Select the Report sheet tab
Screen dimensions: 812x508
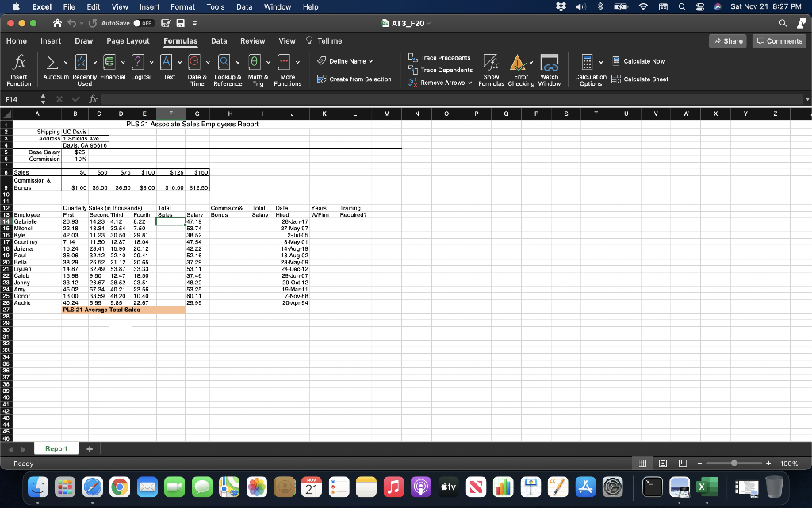click(x=56, y=449)
